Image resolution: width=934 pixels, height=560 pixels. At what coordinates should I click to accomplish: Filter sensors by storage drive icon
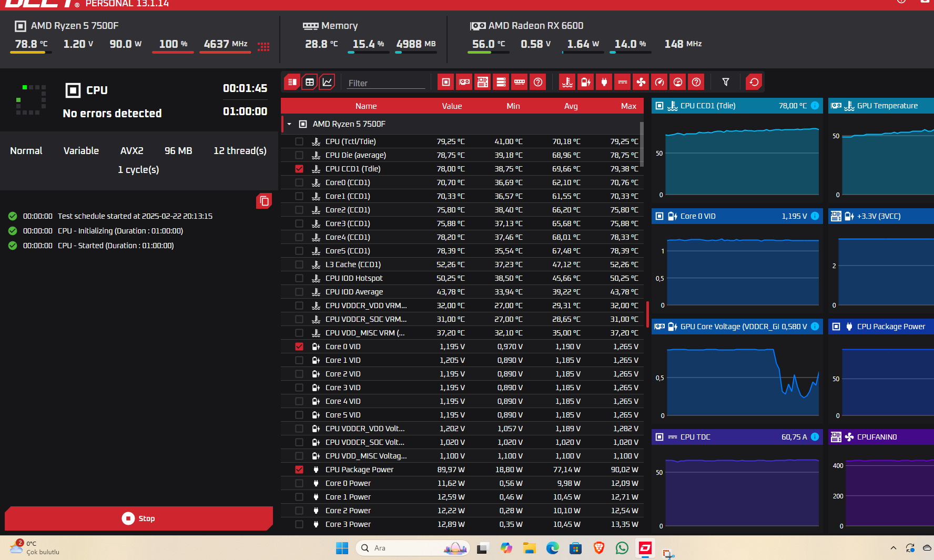501,82
